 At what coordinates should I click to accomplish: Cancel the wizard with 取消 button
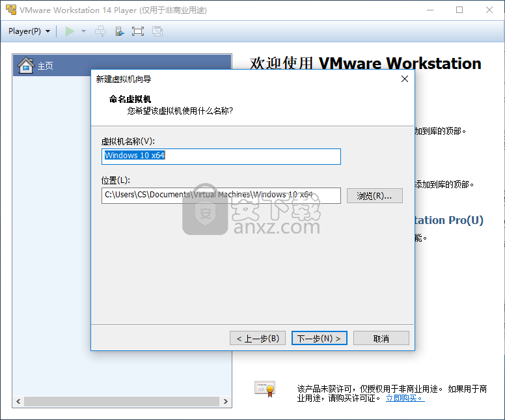click(381, 338)
